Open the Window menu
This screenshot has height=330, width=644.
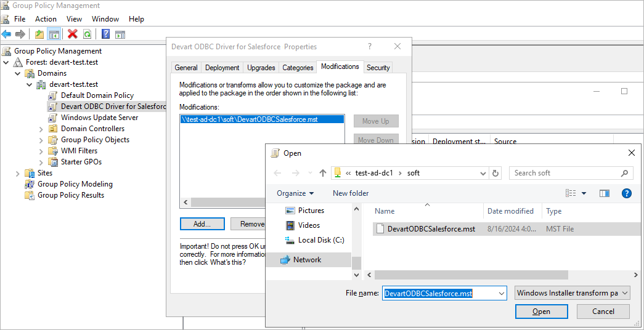tap(105, 19)
